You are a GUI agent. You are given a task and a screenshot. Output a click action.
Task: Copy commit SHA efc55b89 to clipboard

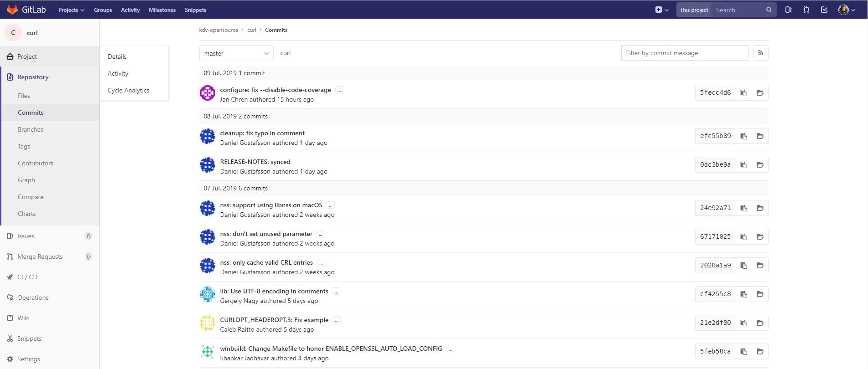[743, 136]
